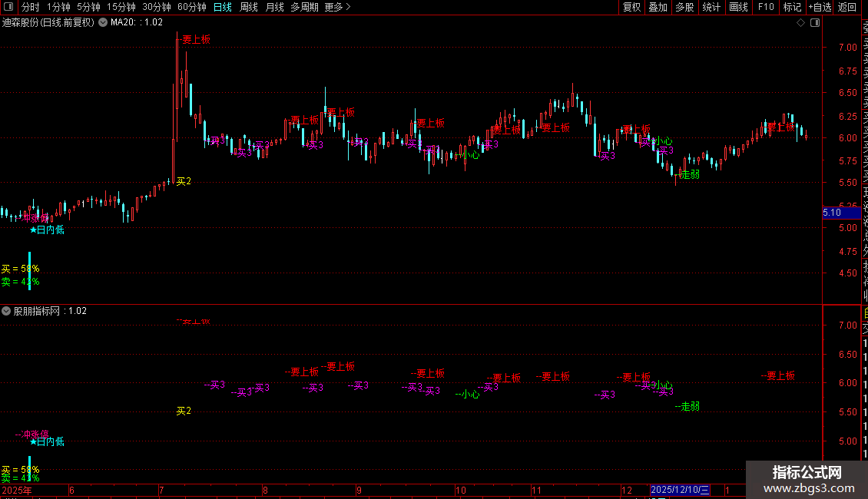Select the 日线 daily period
The height and width of the screenshot is (499, 868).
tap(223, 7)
